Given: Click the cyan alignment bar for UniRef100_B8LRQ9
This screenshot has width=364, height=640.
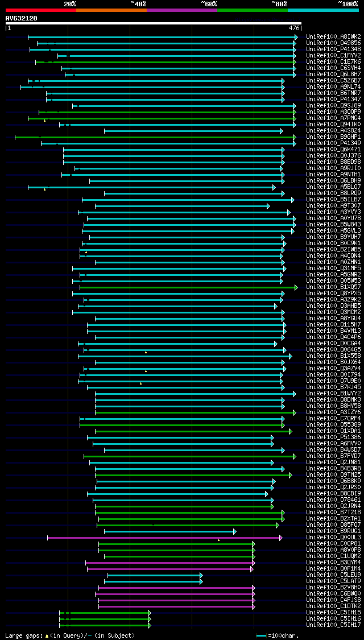Looking at the screenshot, I should 195,193.
